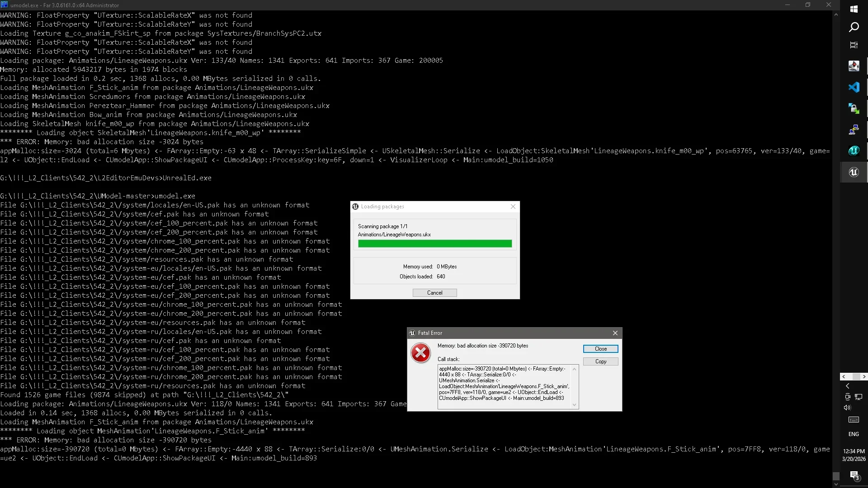
Task: Click the 'umodel.exe' command prompt line
Action: tap(98, 196)
